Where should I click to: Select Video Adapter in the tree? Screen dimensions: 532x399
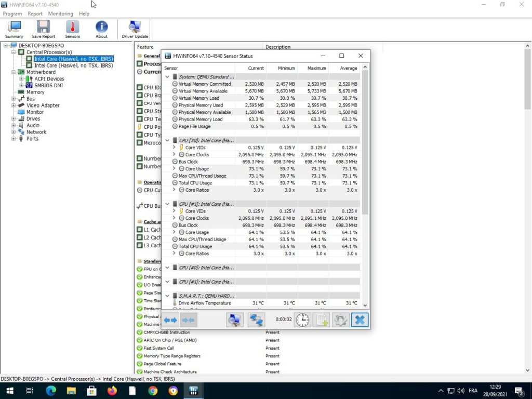coord(43,105)
